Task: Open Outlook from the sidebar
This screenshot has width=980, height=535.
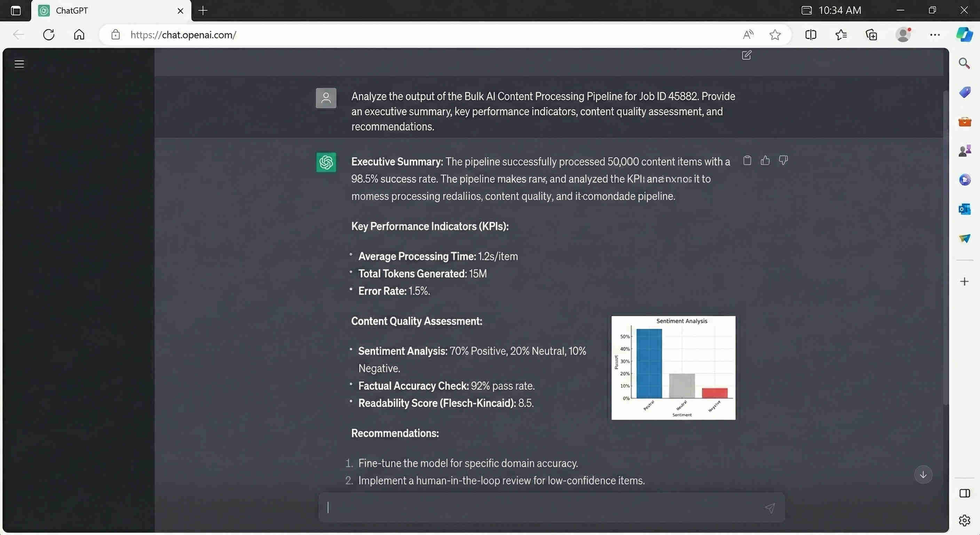Action: click(x=964, y=209)
